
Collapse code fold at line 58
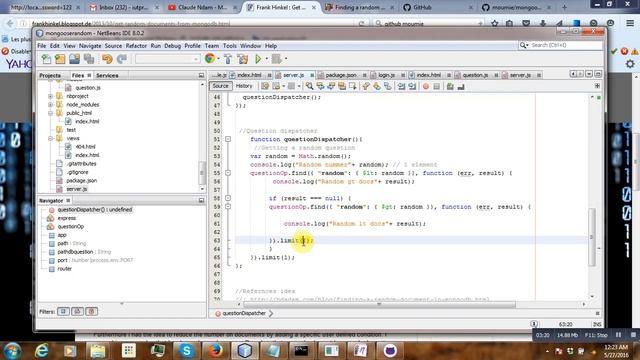click(x=228, y=198)
